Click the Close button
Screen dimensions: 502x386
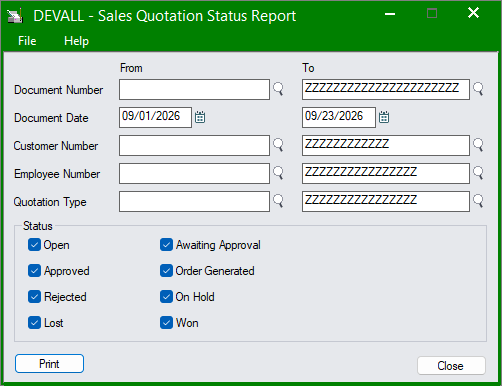click(451, 366)
